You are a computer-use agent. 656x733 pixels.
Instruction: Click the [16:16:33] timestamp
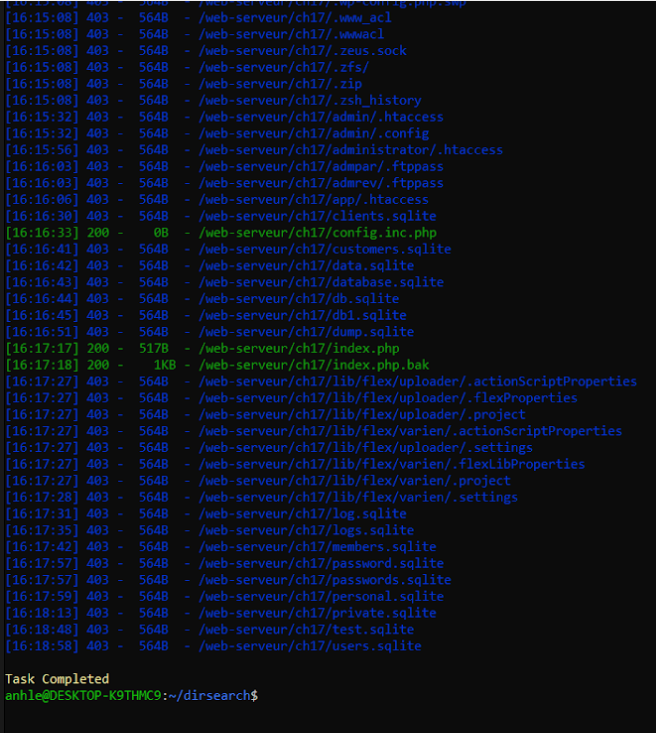(x=42, y=233)
